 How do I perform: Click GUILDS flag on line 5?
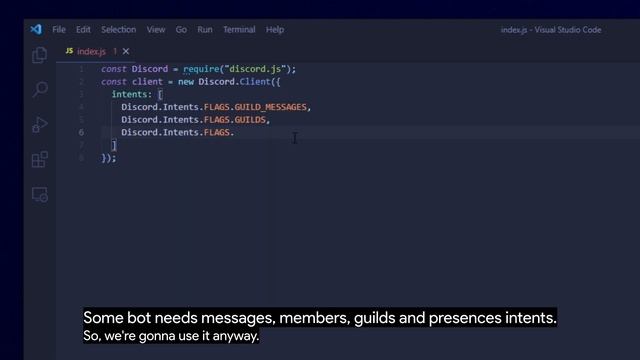point(250,120)
